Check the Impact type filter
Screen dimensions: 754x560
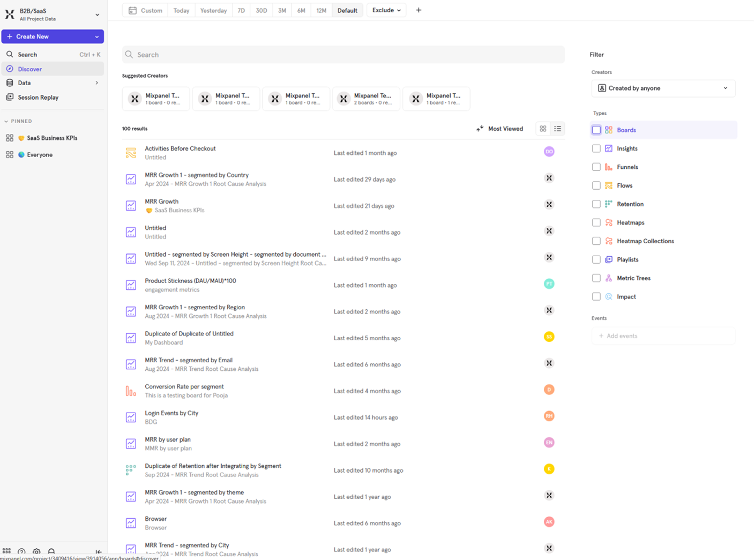coord(596,296)
